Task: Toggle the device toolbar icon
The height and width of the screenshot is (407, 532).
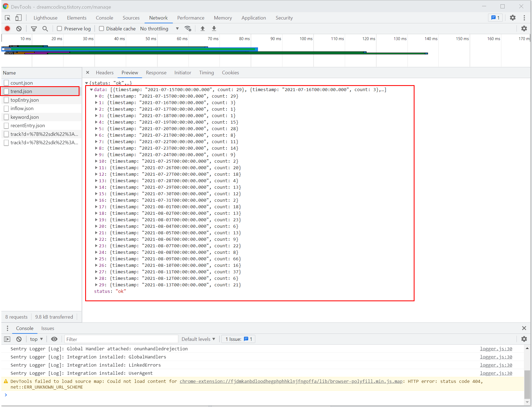Action: pos(18,18)
